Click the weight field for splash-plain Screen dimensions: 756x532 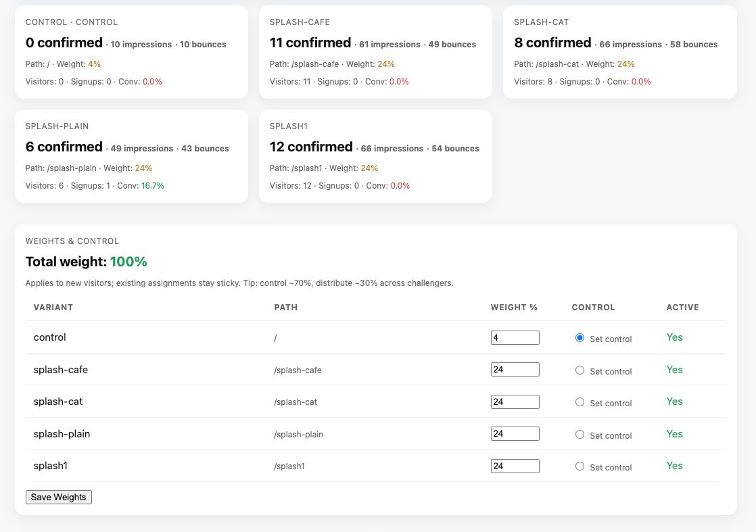[515, 433]
